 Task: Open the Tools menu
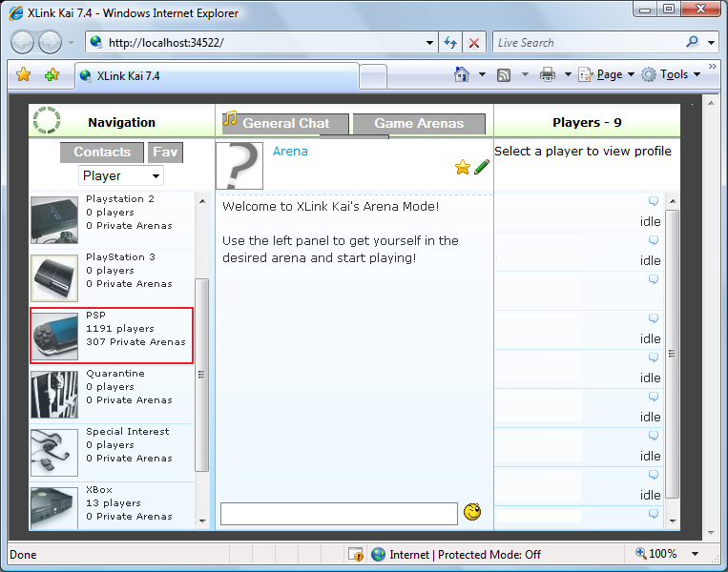click(x=672, y=74)
